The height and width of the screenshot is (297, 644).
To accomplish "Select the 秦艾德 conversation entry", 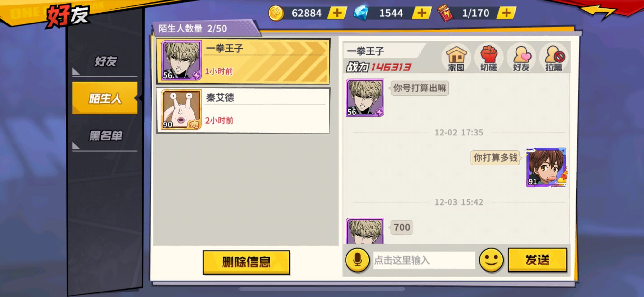I will tap(243, 111).
